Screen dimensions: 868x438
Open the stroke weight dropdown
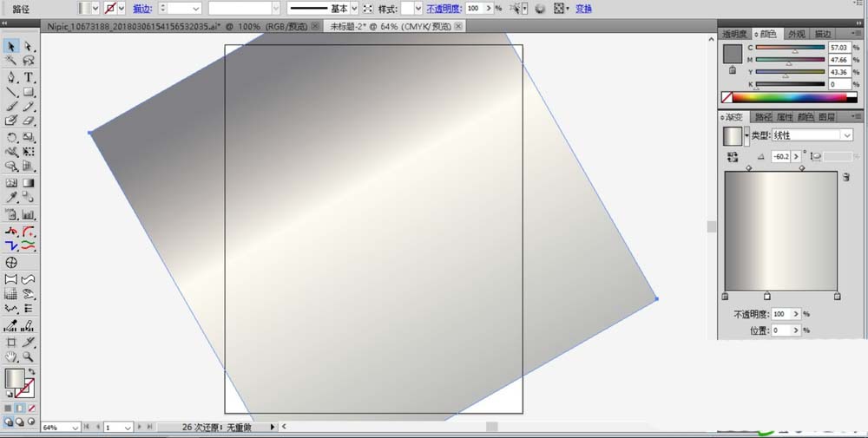pos(196,9)
